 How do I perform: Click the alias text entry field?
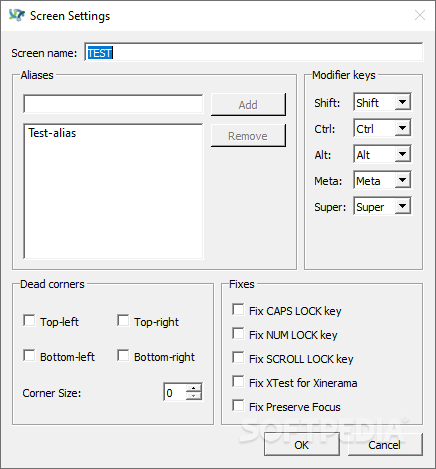[113, 104]
